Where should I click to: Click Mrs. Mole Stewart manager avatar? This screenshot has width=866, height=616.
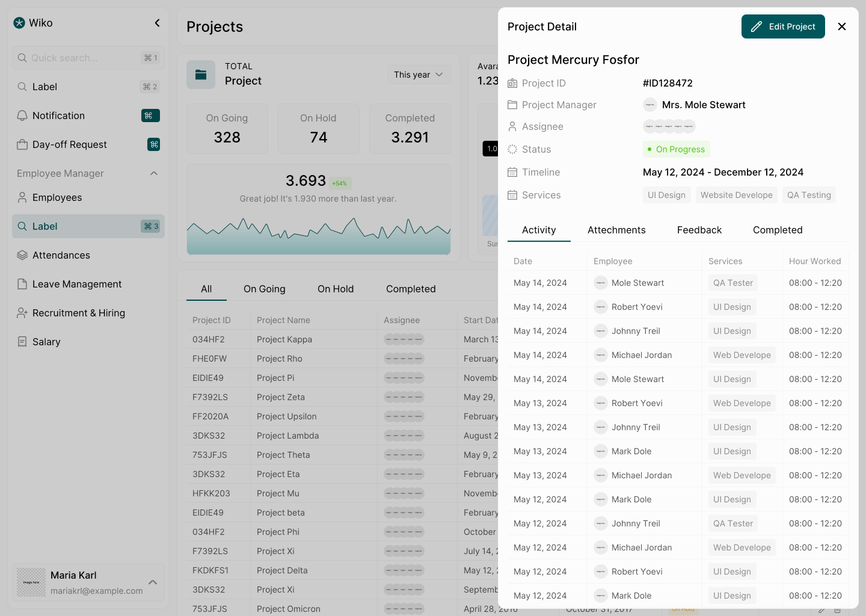click(650, 105)
